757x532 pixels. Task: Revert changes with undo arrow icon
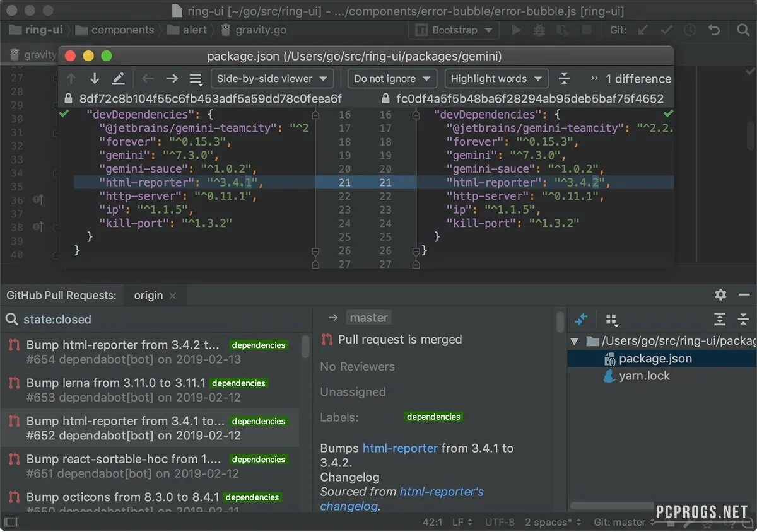pyautogui.click(x=713, y=30)
